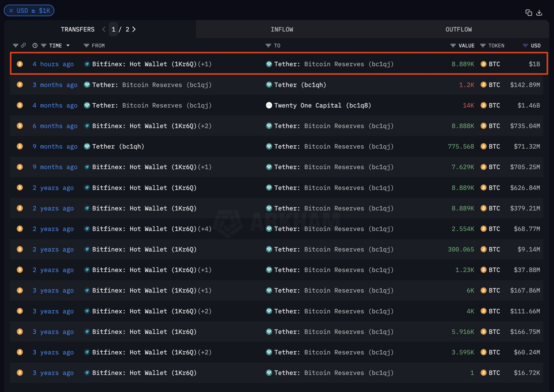
Task: Click the download transfers icon
Action: 539,12
